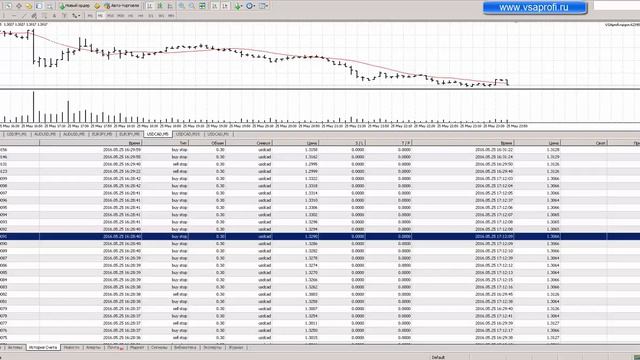Screen dimensions: 640x360
Task: Tile chart windows icon
Action: [202, 6]
